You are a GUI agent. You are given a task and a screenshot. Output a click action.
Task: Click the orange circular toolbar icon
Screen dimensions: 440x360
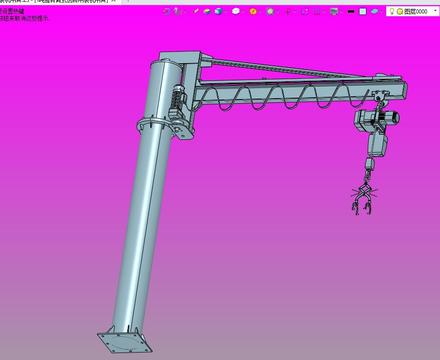(x=253, y=12)
